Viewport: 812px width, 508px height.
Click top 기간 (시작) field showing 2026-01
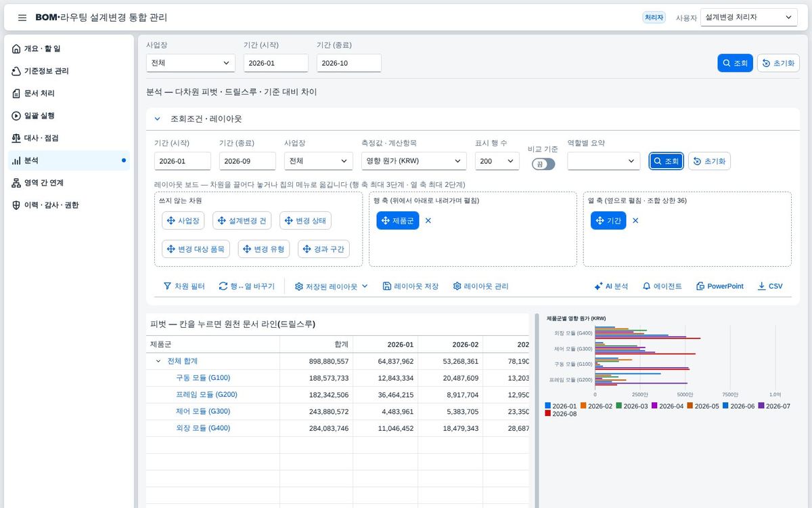(276, 63)
